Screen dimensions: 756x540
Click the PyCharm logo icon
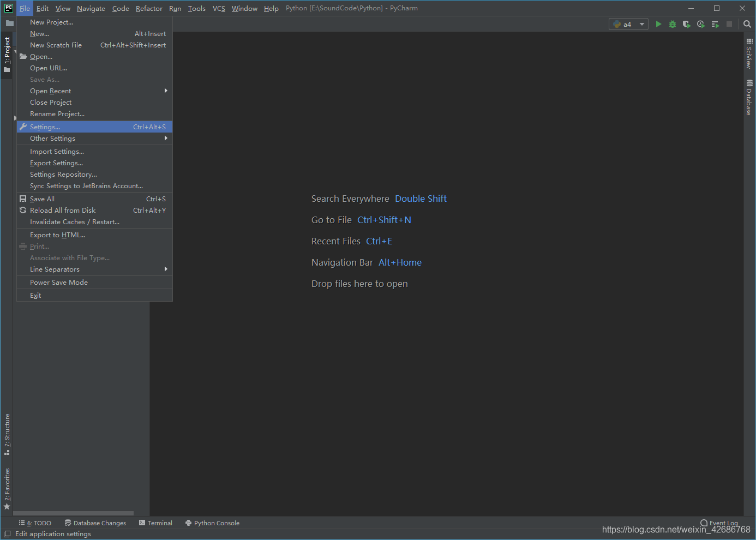click(x=9, y=8)
